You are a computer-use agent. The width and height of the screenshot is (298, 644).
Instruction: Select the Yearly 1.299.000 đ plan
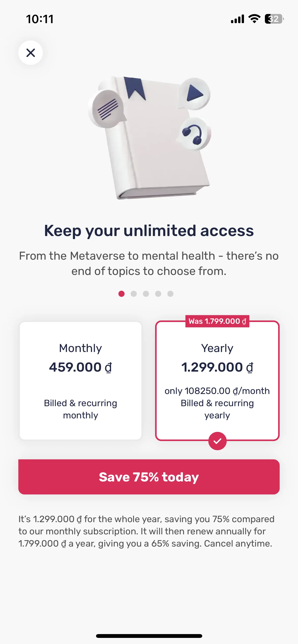click(217, 381)
